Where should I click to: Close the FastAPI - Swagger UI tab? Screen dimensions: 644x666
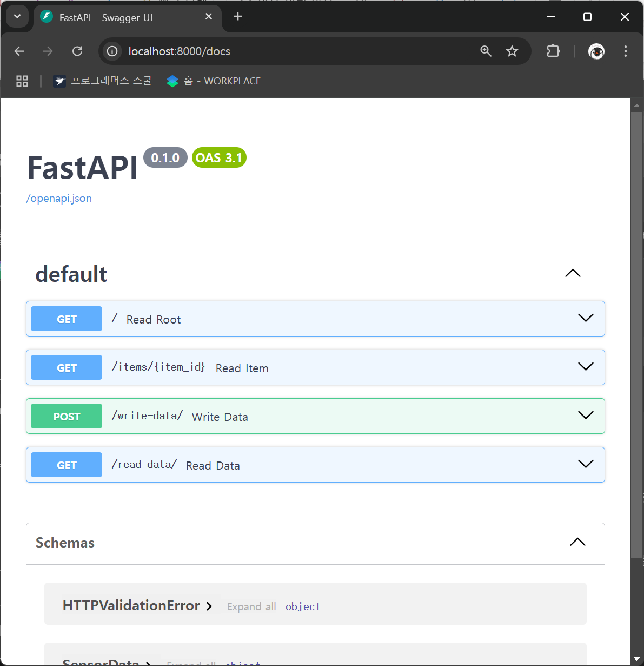209,17
